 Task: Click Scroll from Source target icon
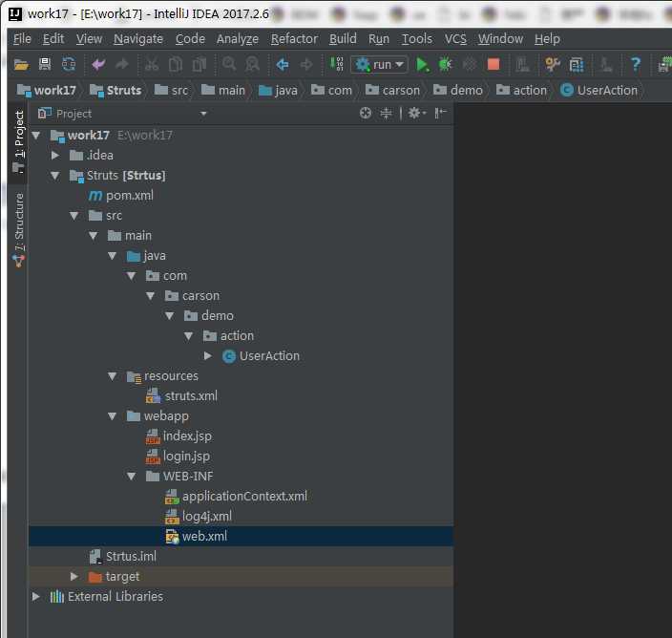tap(366, 114)
